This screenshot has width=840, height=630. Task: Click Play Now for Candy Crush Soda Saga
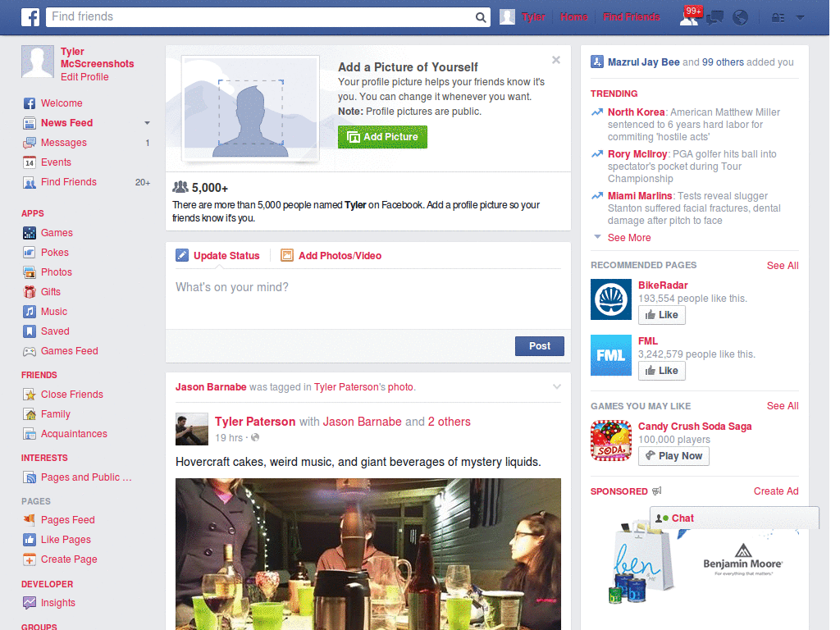(x=673, y=456)
